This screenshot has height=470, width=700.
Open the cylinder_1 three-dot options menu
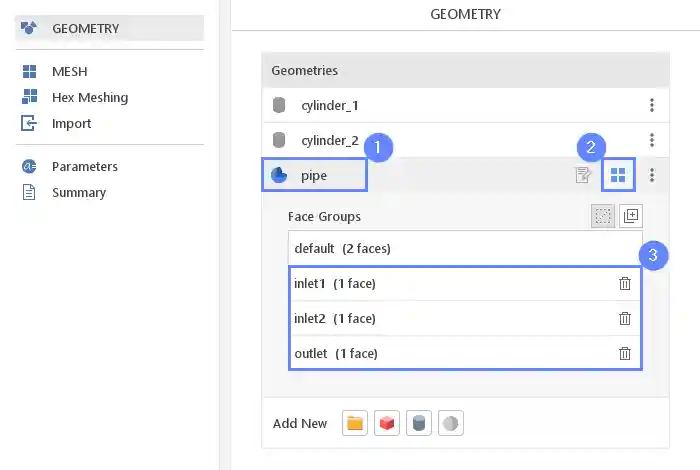click(652, 105)
